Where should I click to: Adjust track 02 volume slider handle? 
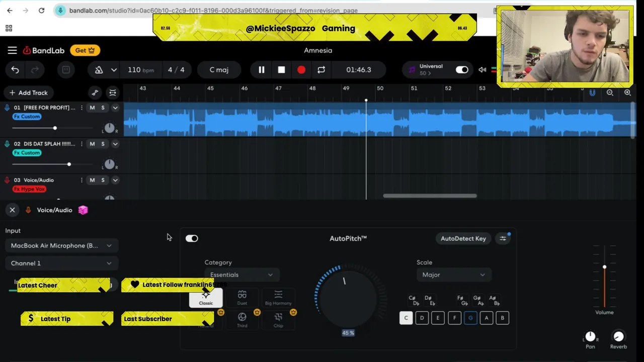click(x=69, y=164)
